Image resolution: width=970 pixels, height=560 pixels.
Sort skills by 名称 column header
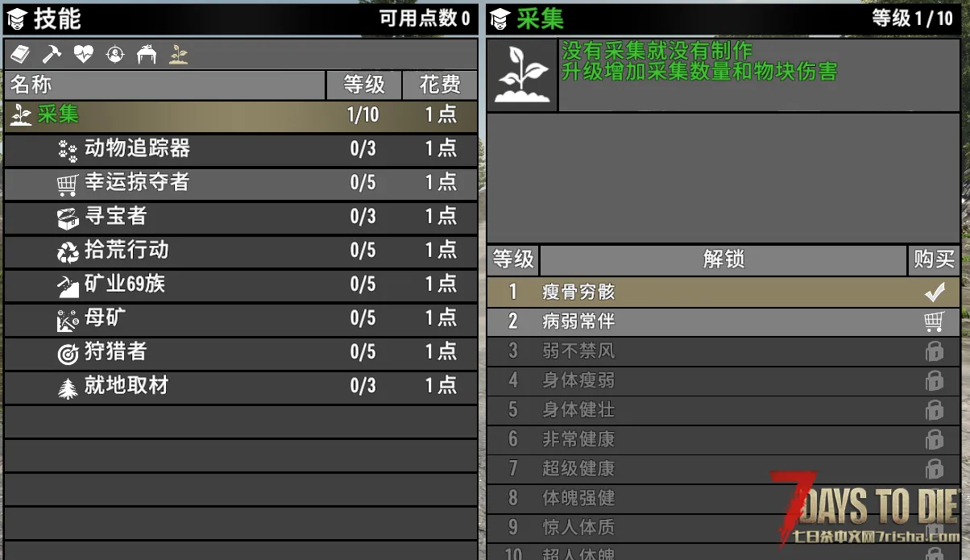coord(164,85)
